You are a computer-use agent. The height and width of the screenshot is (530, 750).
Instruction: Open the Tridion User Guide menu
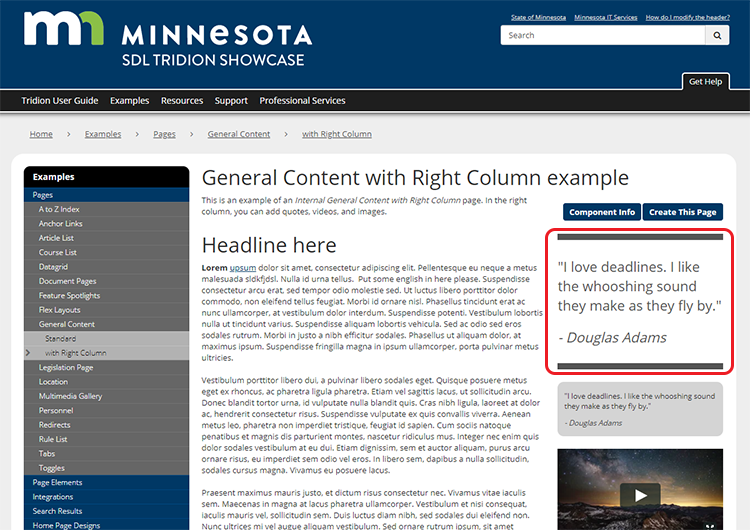point(60,100)
